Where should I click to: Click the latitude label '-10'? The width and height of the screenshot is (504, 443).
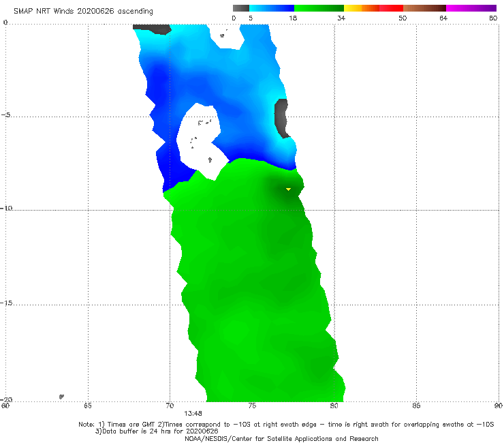(x=6, y=208)
